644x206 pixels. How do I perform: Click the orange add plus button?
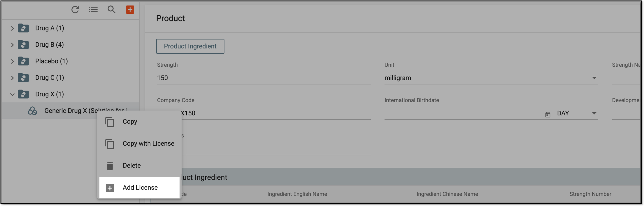pos(130,10)
